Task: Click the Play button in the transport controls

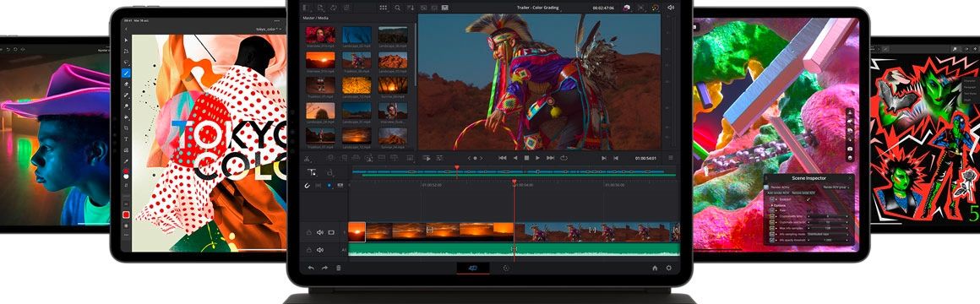Action: (x=537, y=158)
